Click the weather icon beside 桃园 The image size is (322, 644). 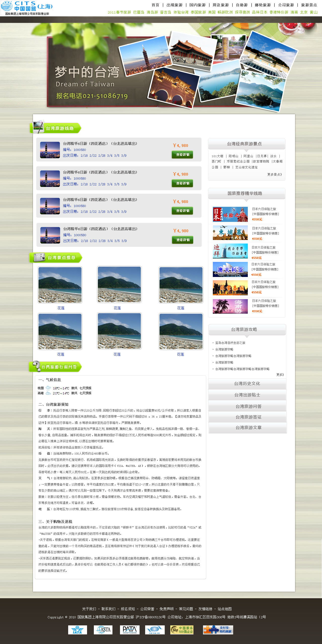[48, 388]
